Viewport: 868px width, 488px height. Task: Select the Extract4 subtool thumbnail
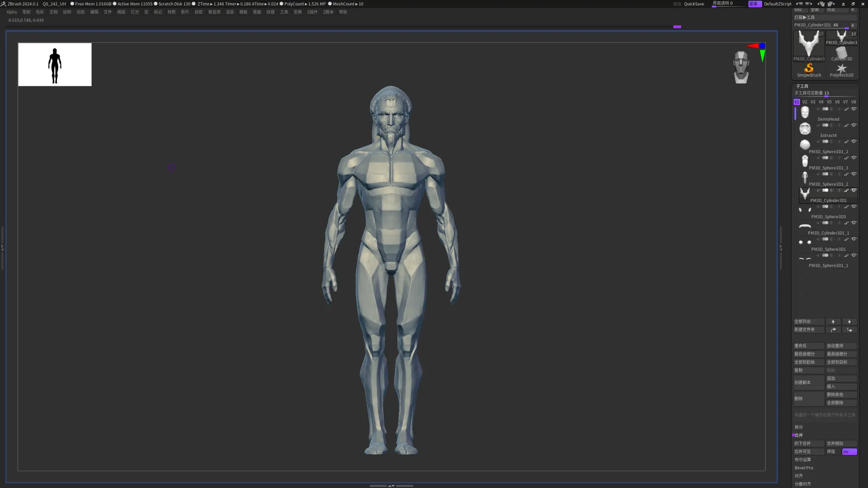[x=805, y=129]
